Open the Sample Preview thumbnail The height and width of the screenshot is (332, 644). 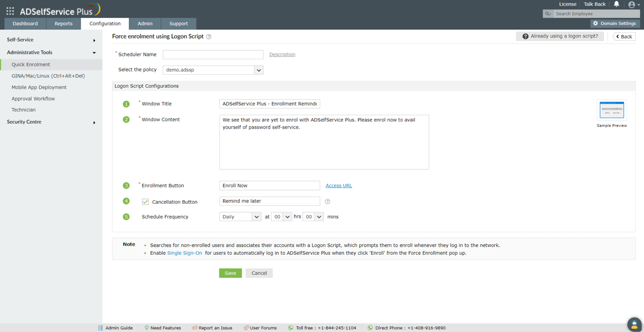pos(612,110)
